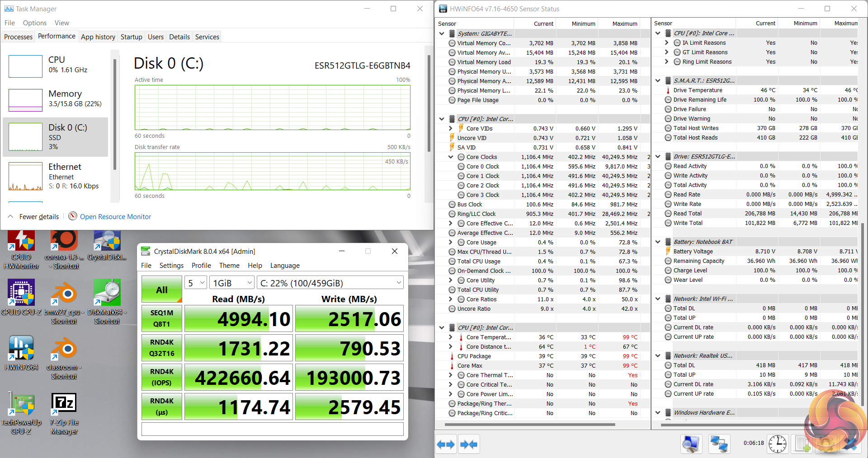Open drive selection dropdown C: 22%
This screenshot has width=868, height=458.
(330, 283)
